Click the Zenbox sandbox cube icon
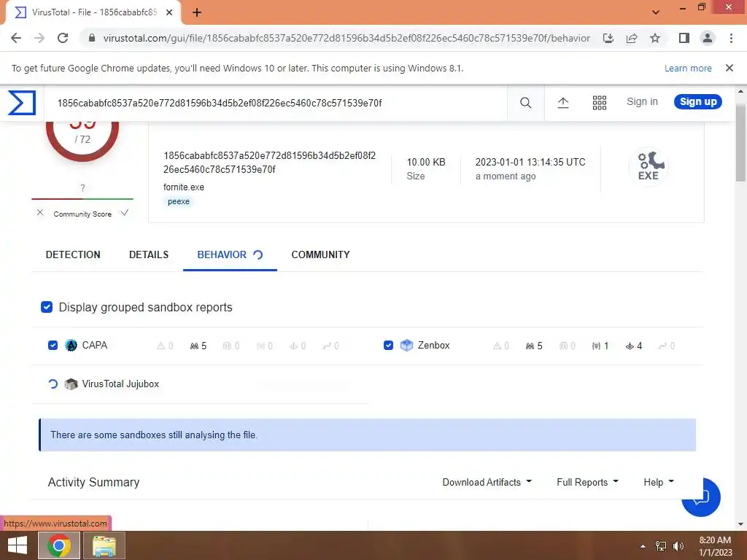747x560 pixels. pos(406,345)
